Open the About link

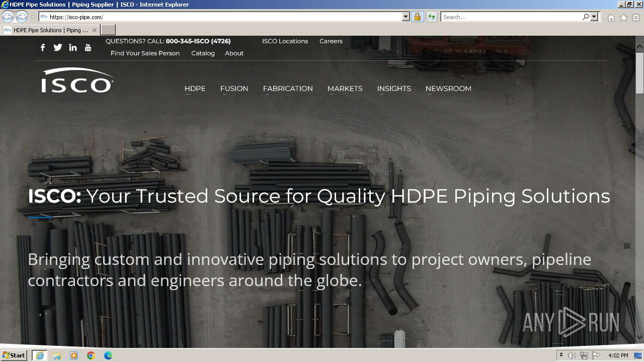[x=234, y=53]
